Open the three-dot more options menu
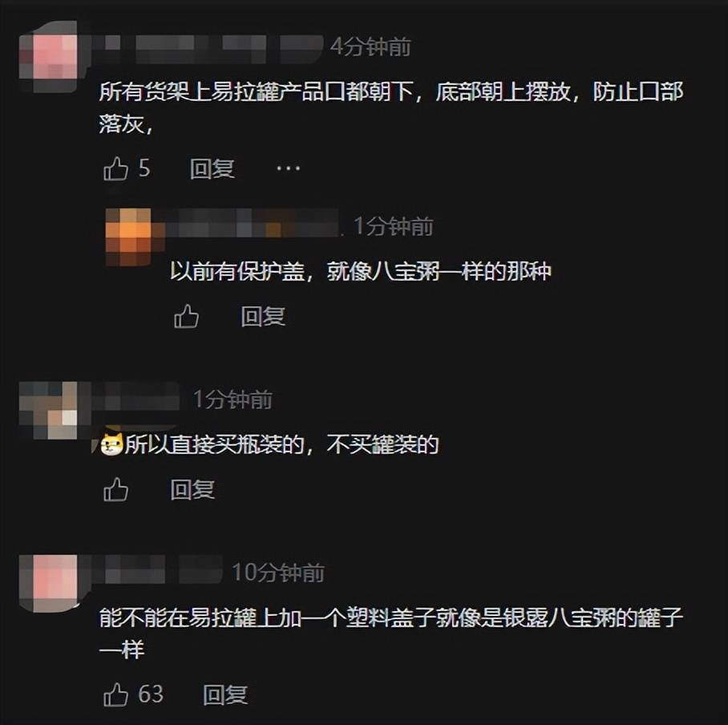 289,168
